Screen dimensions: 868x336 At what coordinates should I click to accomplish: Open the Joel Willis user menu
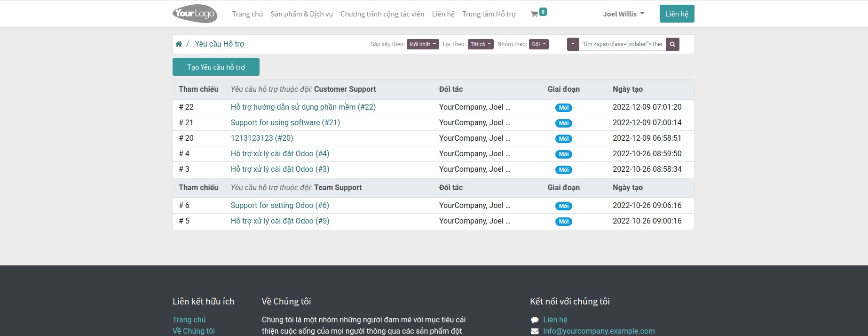pos(623,14)
